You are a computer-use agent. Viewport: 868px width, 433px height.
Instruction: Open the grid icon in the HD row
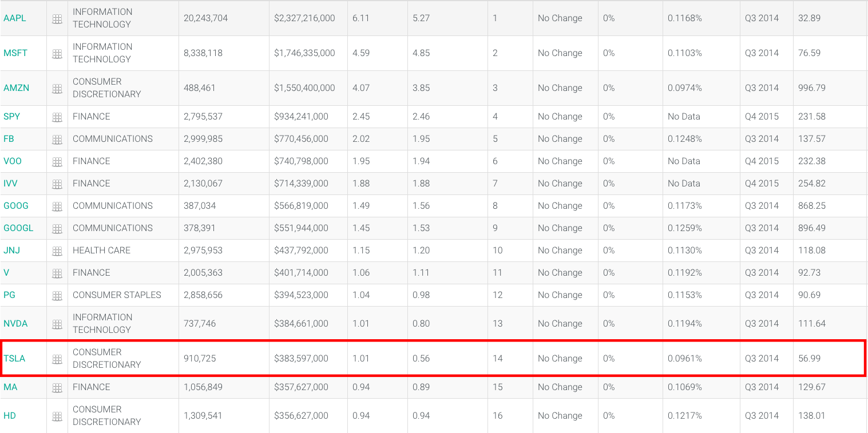[x=57, y=416]
